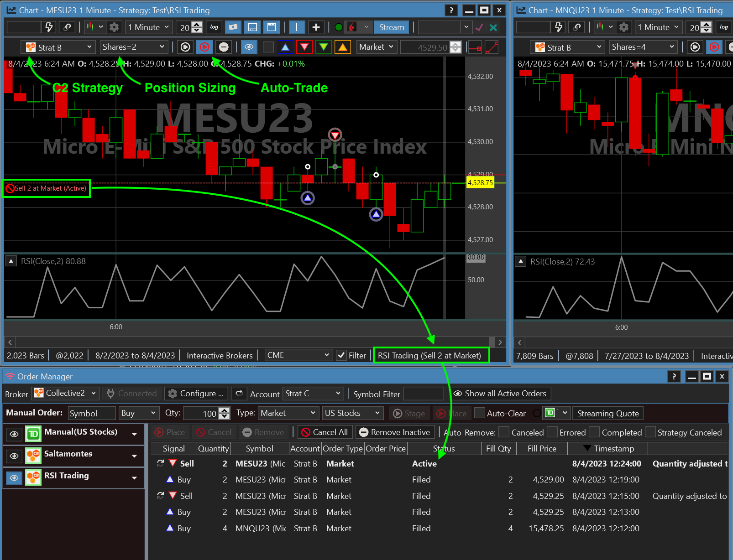Open the Shares=2 position sizing dropdown

[x=133, y=47]
